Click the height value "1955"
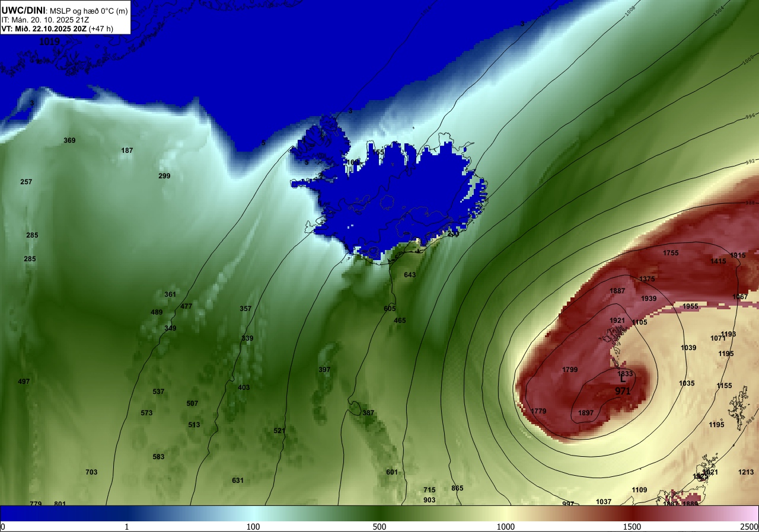759x532 pixels. point(690,306)
